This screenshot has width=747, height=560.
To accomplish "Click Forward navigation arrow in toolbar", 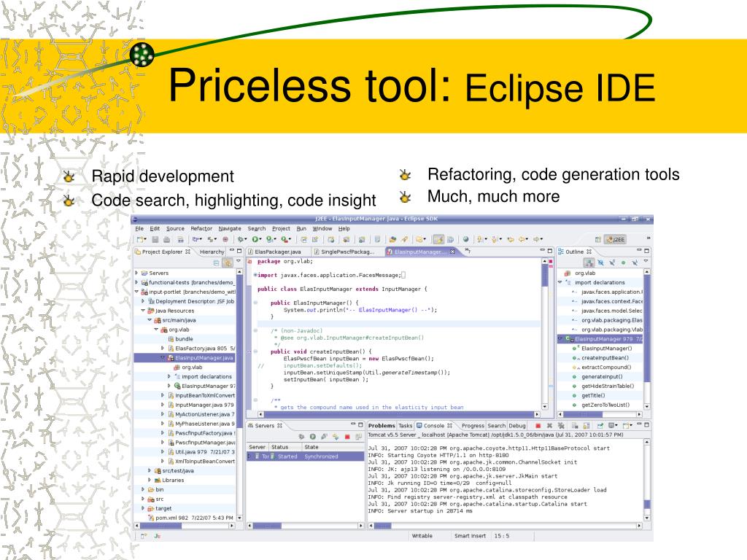I will (536, 239).
